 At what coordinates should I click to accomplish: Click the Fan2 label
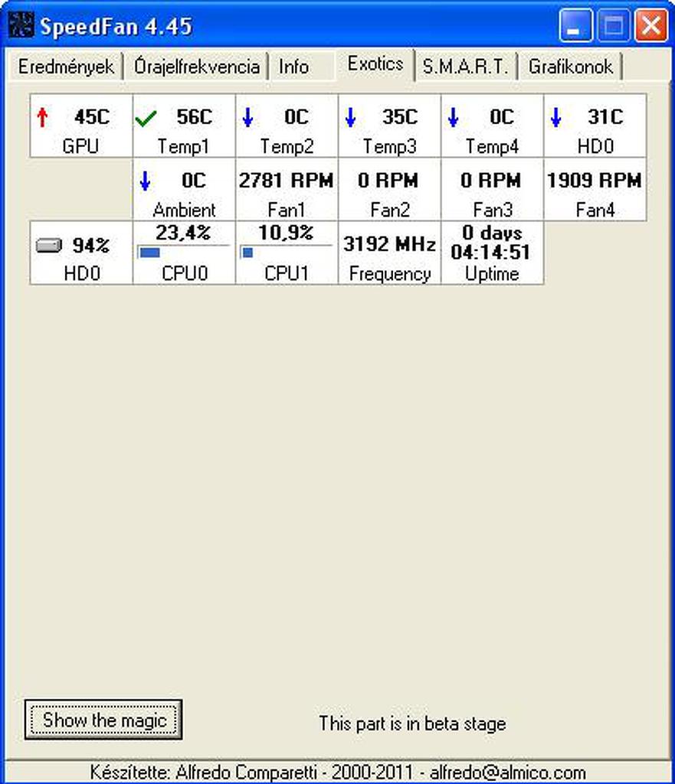point(390,210)
